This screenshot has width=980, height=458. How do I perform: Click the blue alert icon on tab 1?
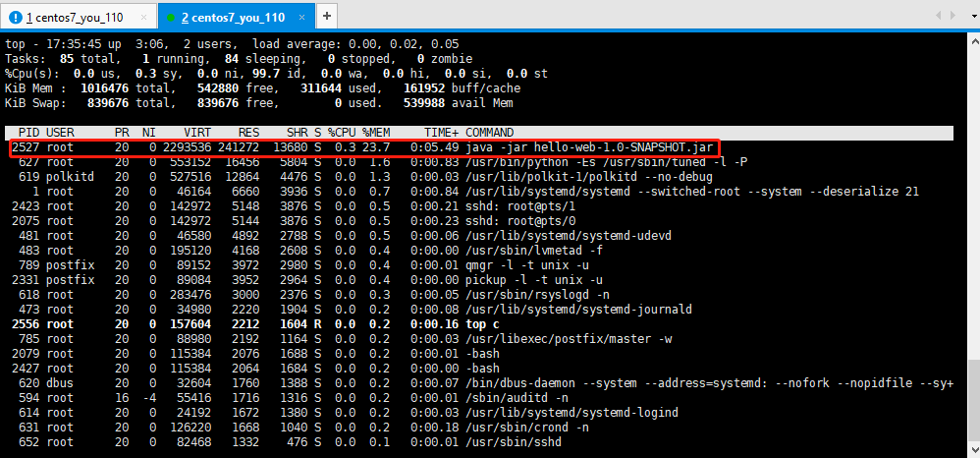(x=17, y=17)
